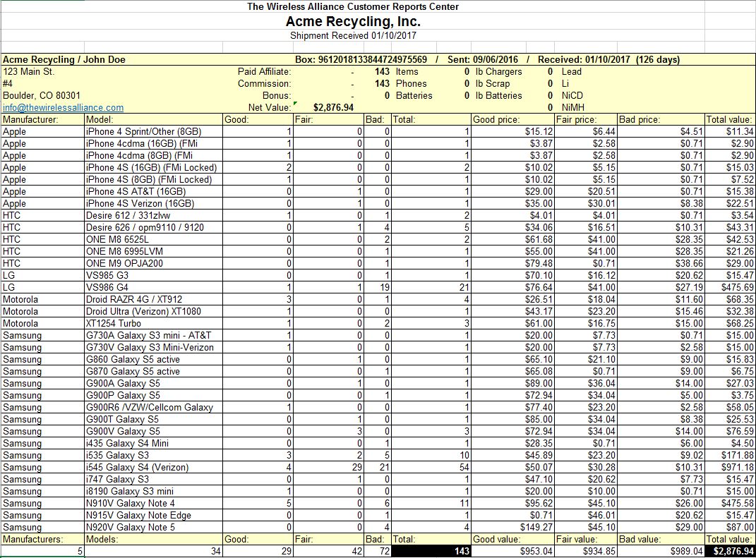
Task: Click the ONE M8 6525L model cell
Action: point(153,239)
